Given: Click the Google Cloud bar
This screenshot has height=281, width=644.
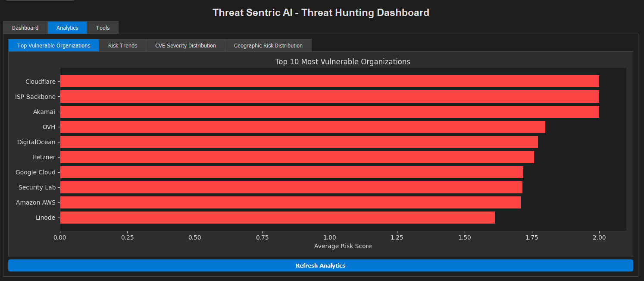Looking at the screenshot, I should tap(291, 172).
